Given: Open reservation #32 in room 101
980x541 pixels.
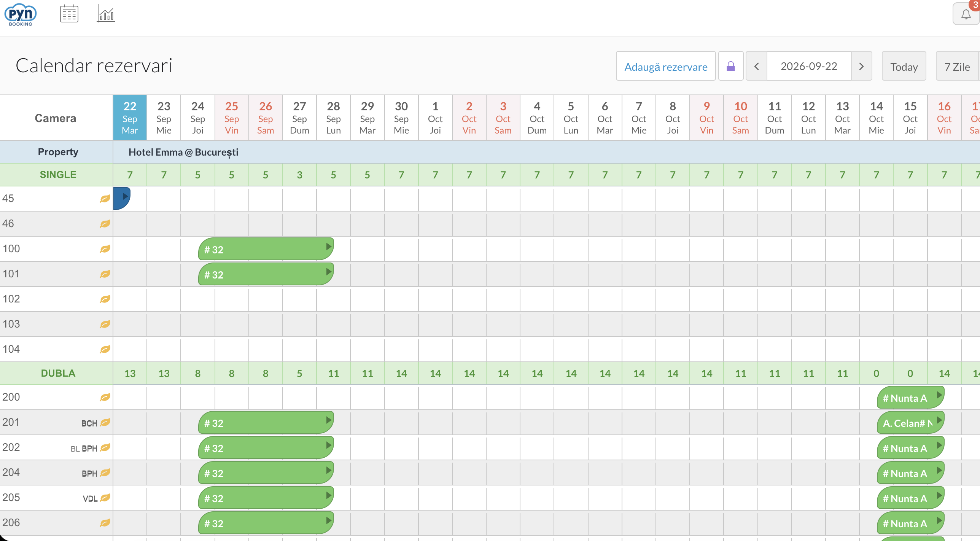Looking at the screenshot, I should tap(266, 274).
